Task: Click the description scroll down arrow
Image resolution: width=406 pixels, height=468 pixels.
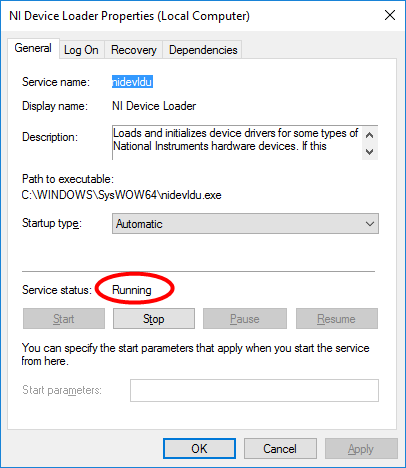Action: (x=370, y=152)
